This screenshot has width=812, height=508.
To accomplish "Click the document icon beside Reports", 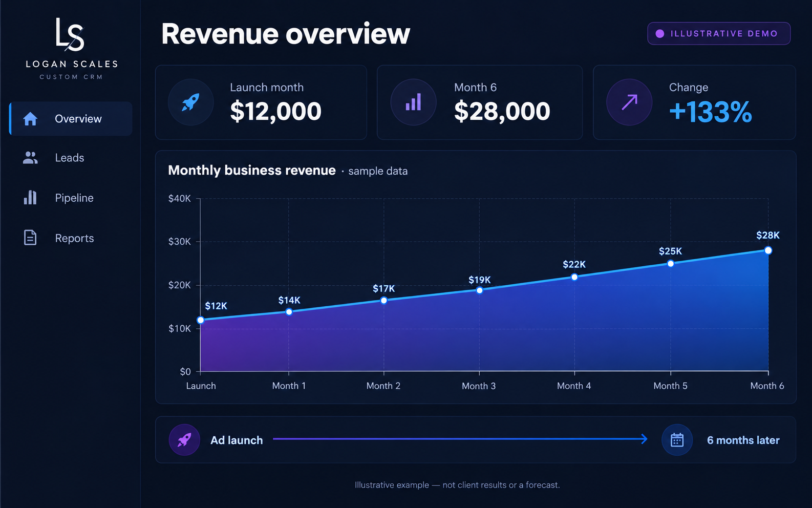I will [x=30, y=238].
